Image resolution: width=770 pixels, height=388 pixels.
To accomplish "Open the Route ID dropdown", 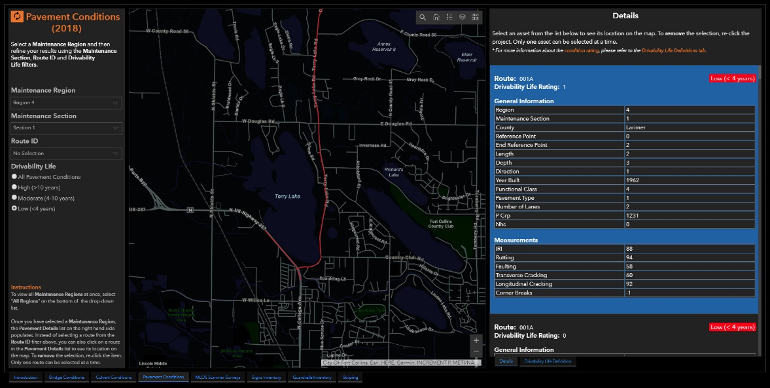I will pos(66,153).
